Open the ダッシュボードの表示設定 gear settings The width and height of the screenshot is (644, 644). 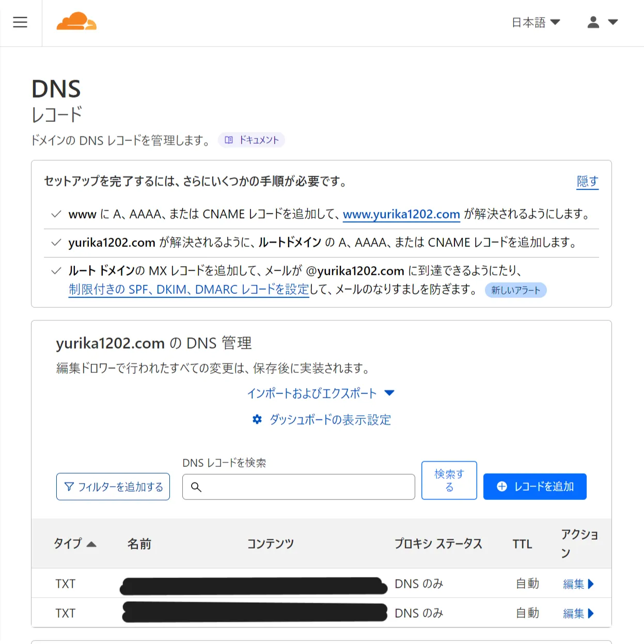click(257, 419)
